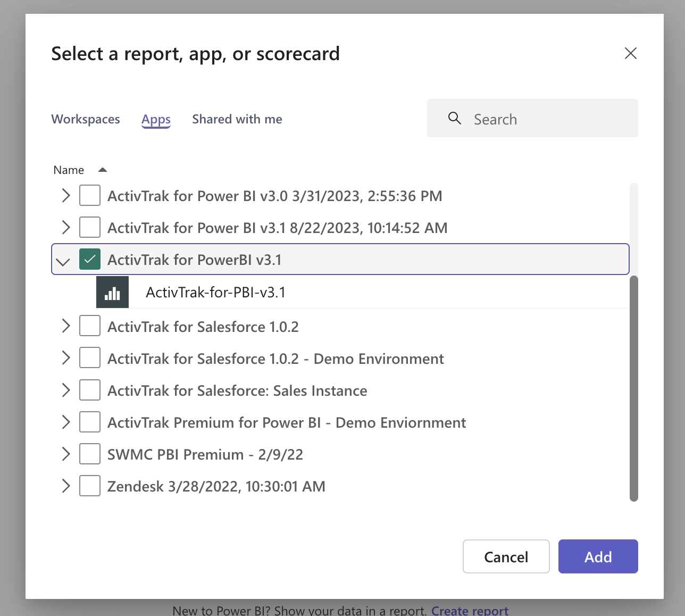Open the Shared with me tab
The width and height of the screenshot is (685, 616).
[237, 119]
